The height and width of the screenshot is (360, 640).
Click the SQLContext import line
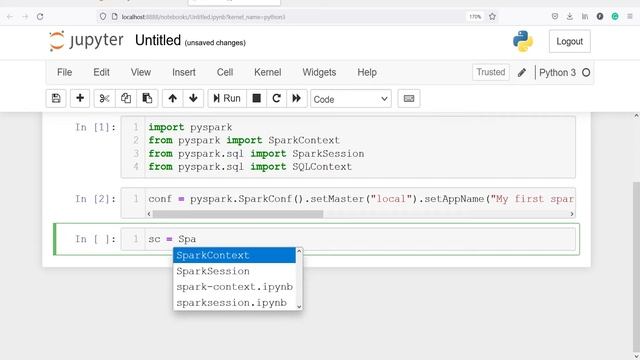tap(250, 167)
